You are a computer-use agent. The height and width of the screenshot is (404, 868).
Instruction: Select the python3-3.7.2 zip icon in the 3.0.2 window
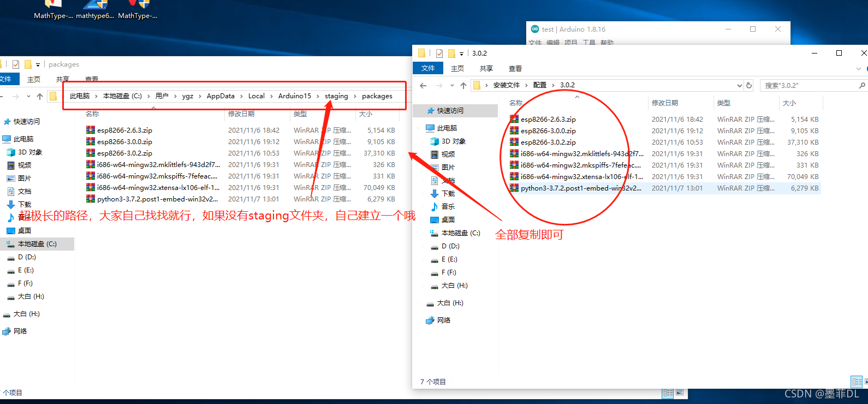pyautogui.click(x=514, y=188)
